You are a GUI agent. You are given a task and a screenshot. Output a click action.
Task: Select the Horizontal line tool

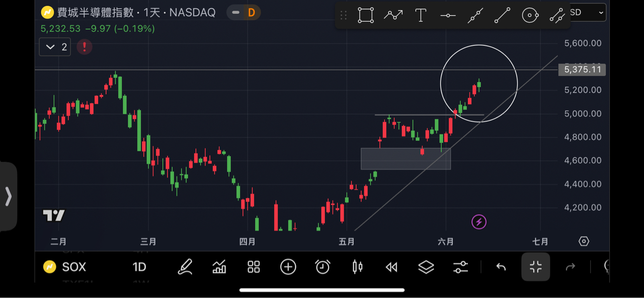click(x=448, y=16)
